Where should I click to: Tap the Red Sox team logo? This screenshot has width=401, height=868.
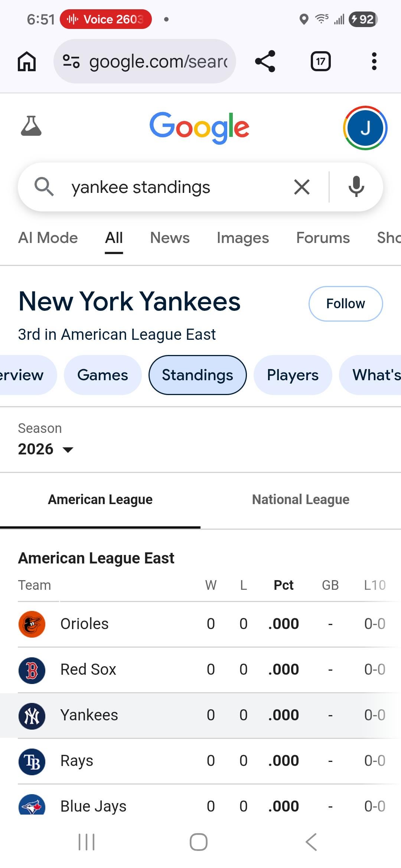(32, 670)
